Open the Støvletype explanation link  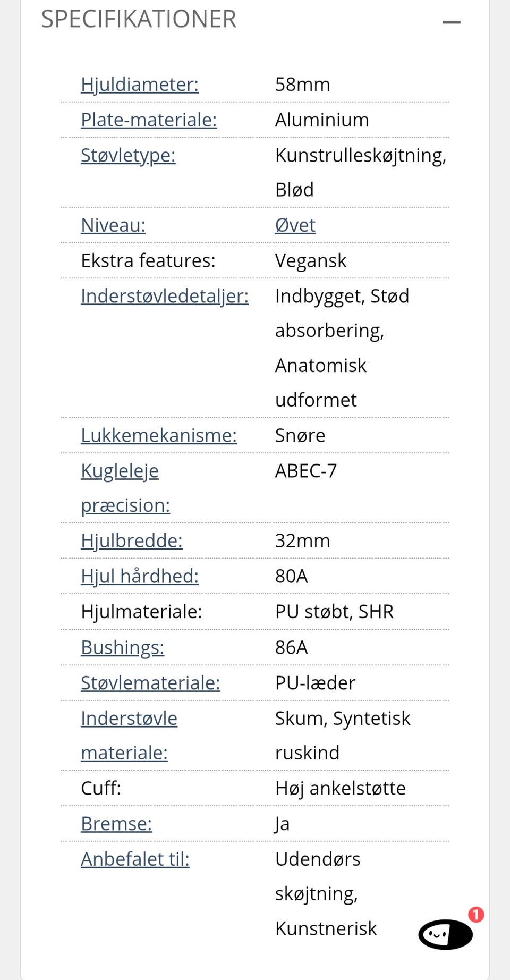point(128,155)
